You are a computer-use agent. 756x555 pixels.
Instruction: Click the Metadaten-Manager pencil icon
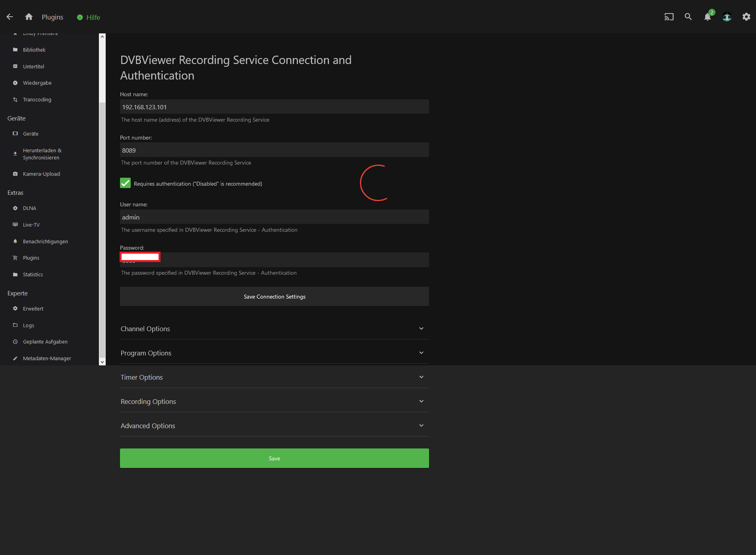point(15,358)
